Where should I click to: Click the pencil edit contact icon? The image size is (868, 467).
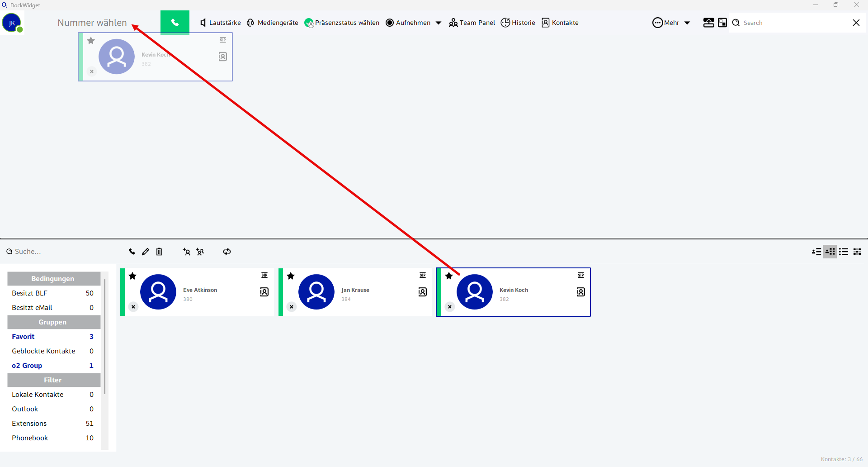145,252
